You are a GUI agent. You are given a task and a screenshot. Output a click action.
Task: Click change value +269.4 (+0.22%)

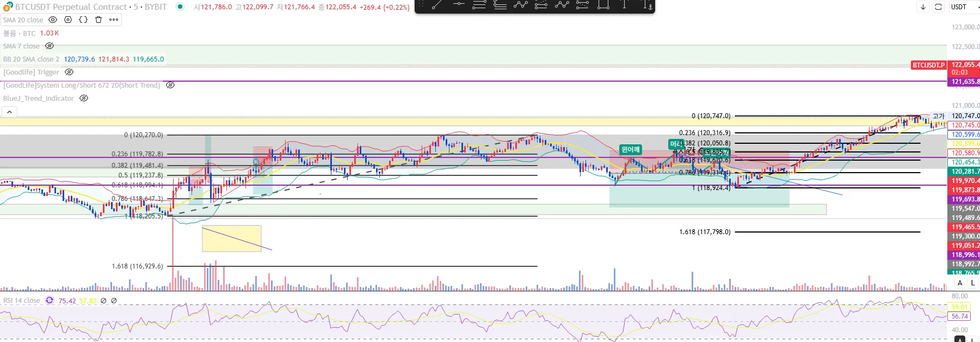point(385,7)
